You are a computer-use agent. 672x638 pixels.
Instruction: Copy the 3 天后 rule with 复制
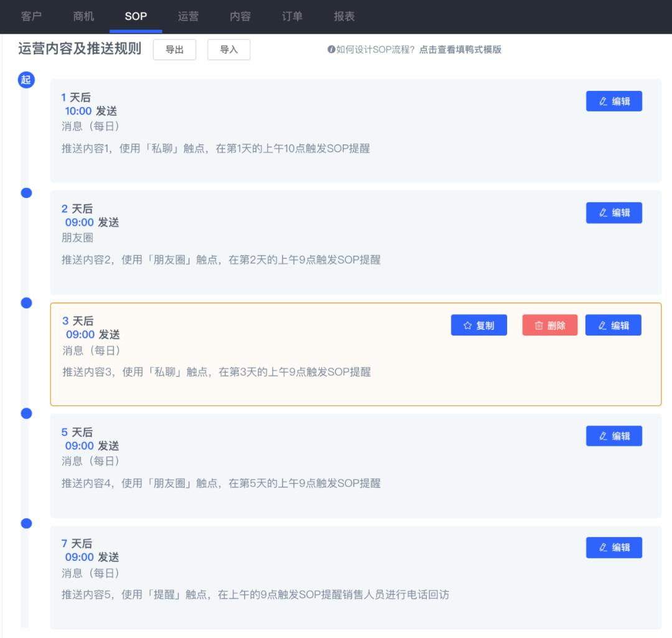pyautogui.click(x=478, y=325)
